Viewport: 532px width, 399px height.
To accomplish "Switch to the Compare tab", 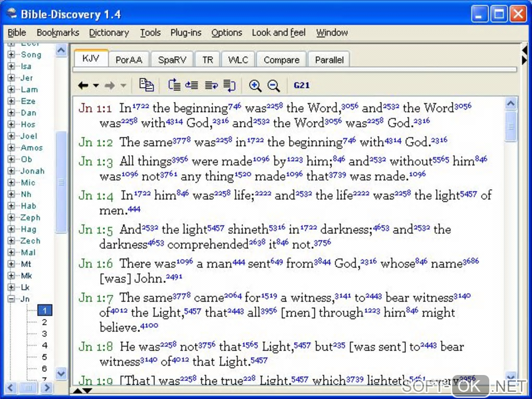I will click(x=281, y=60).
